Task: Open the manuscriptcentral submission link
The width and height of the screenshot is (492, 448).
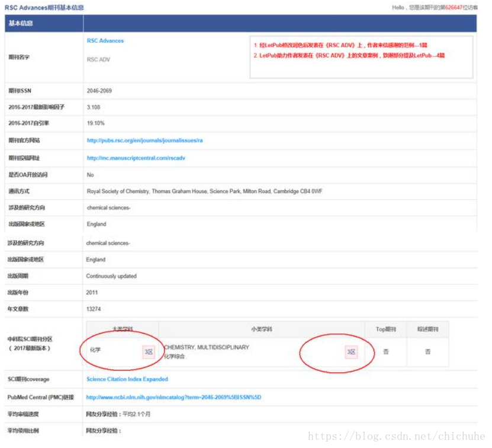Action: pos(136,158)
